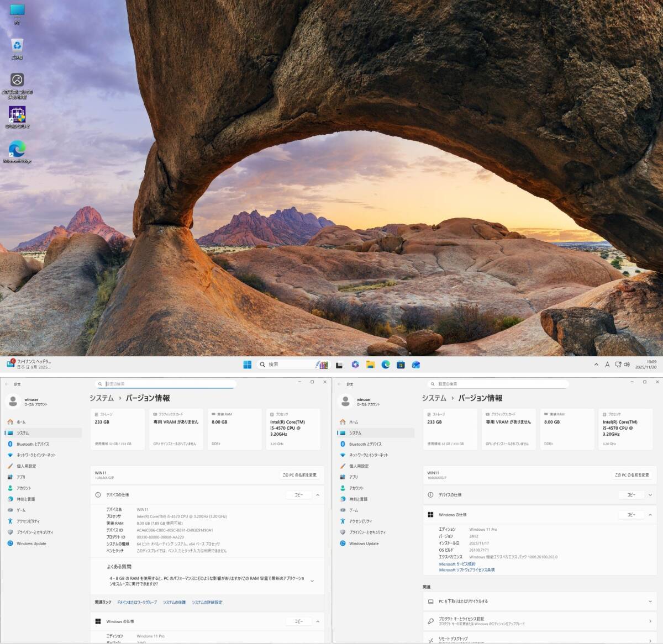Viewport: 663px width, 644px height.
Task: Open File Explorer from the taskbar
Action: click(370, 365)
